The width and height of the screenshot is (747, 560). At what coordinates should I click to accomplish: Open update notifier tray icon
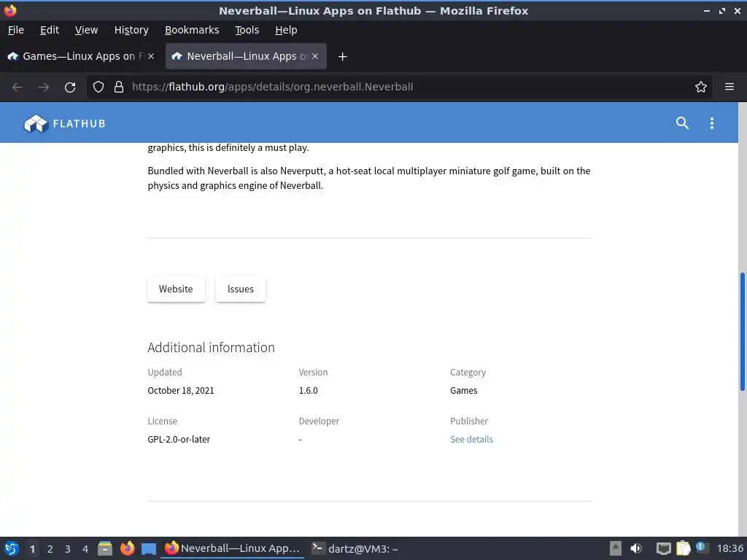(x=701, y=548)
